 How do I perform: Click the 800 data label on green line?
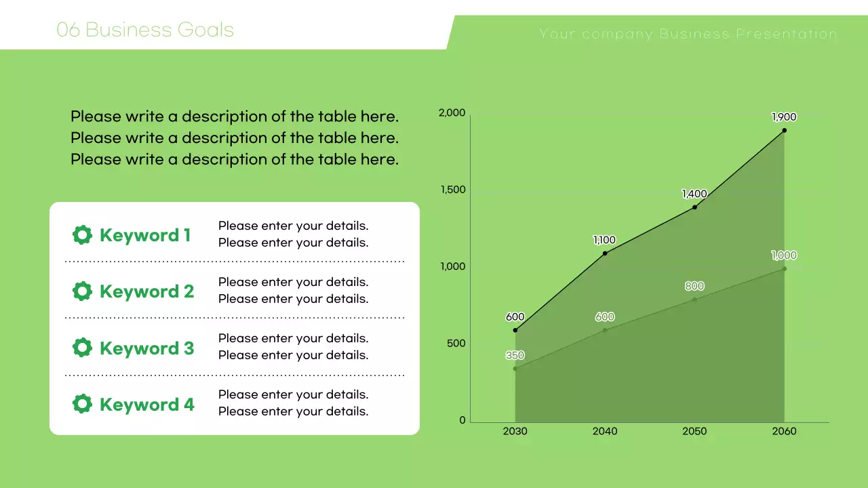(694, 286)
